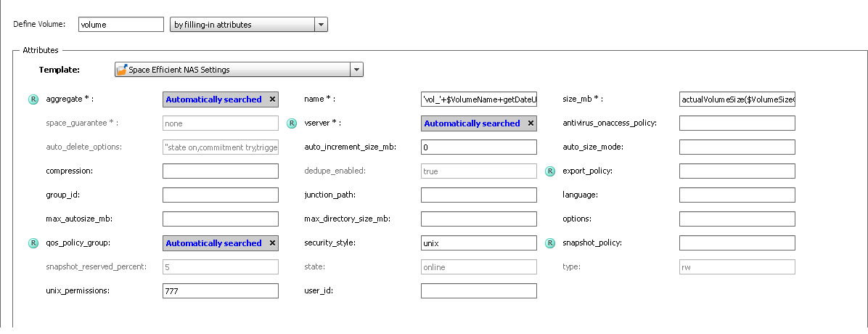Viewport: 868px width, 334px height.
Task: Click the 'qos_policy_group:' label
Action: pos(78,243)
